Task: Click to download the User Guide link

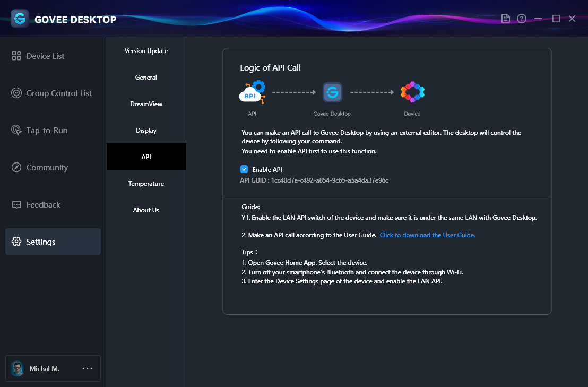Action: coord(428,235)
